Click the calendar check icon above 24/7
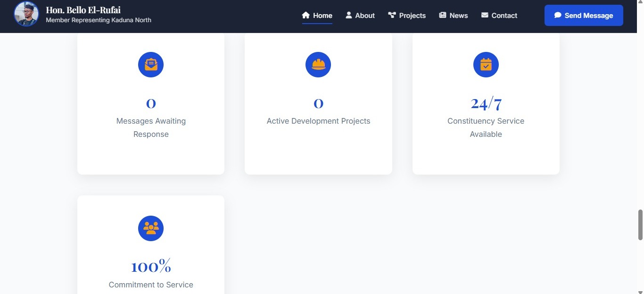 point(486,65)
